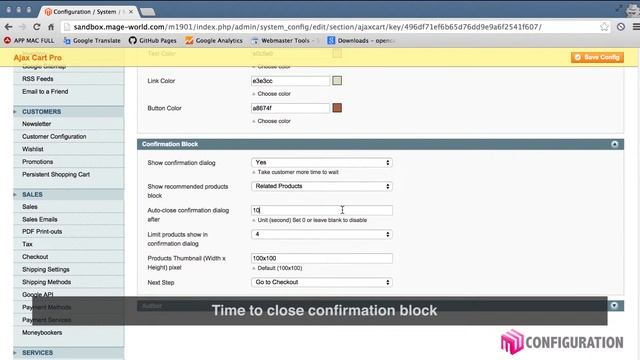
Task: Open the GitHub Pages bookmark
Action: click(153, 40)
